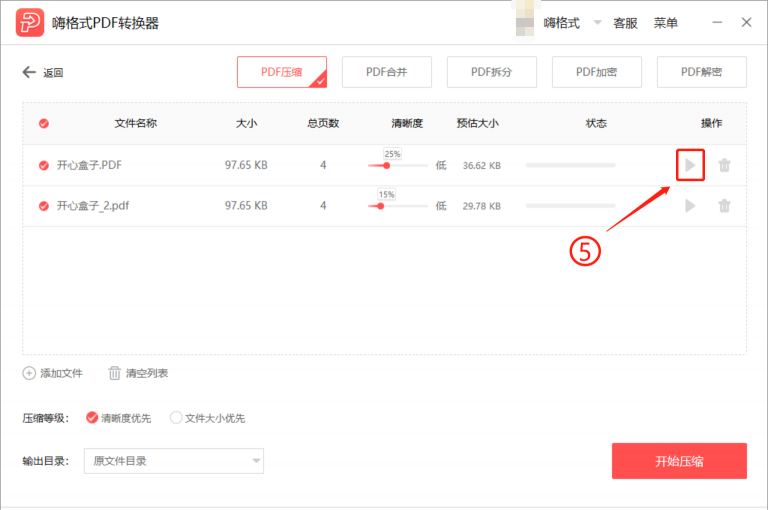Uncheck the 开心盒子_2.pdf file checkbox
The image size is (768, 510).
click(x=44, y=206)
